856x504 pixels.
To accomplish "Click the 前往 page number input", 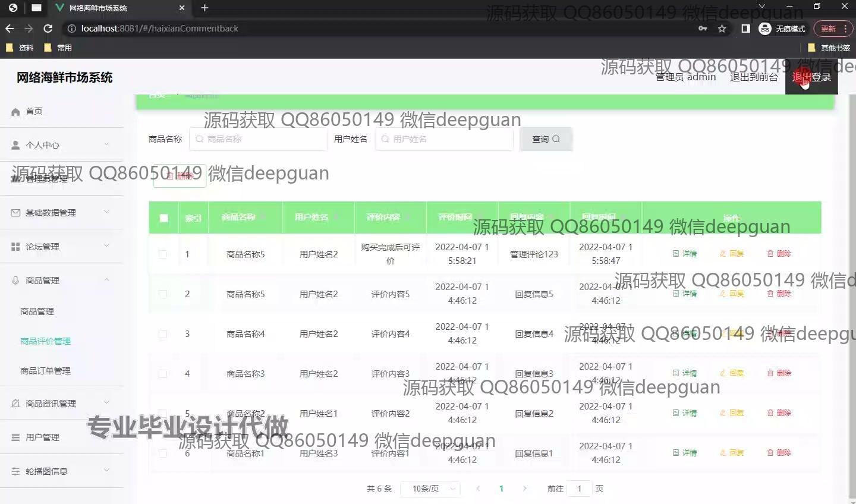I will [579, 489].
